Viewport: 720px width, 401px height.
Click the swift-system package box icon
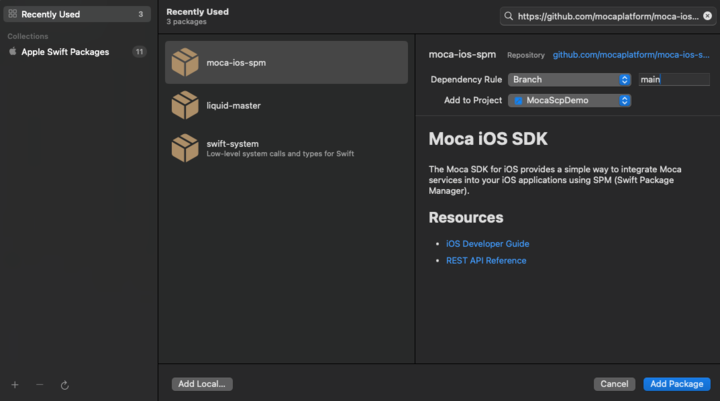(x=185, y=148)
